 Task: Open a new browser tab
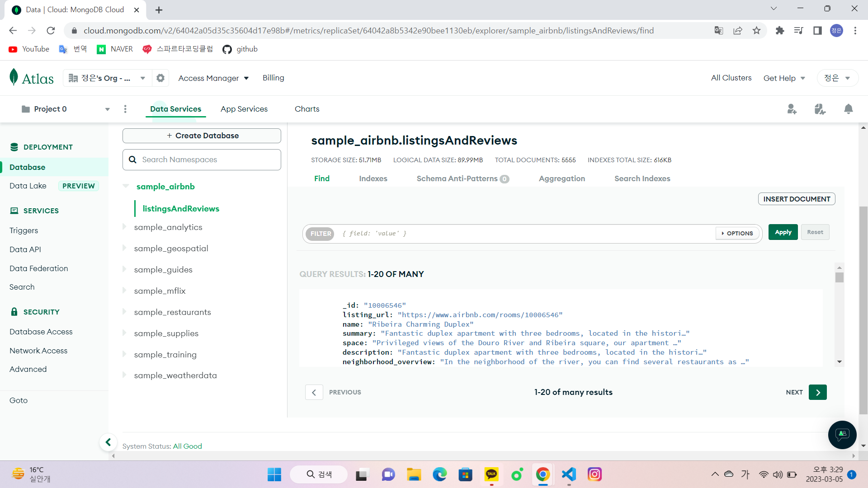(159, 10)
